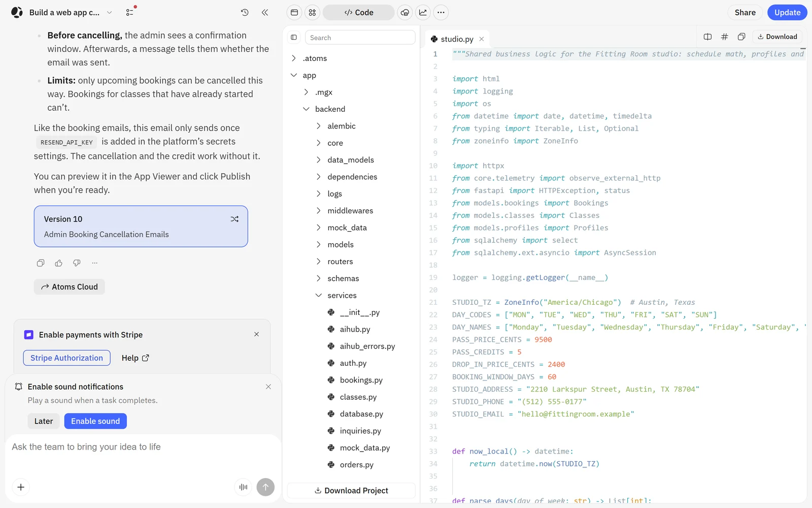Copy file contents icon in the editor

[x=741, y=37]
